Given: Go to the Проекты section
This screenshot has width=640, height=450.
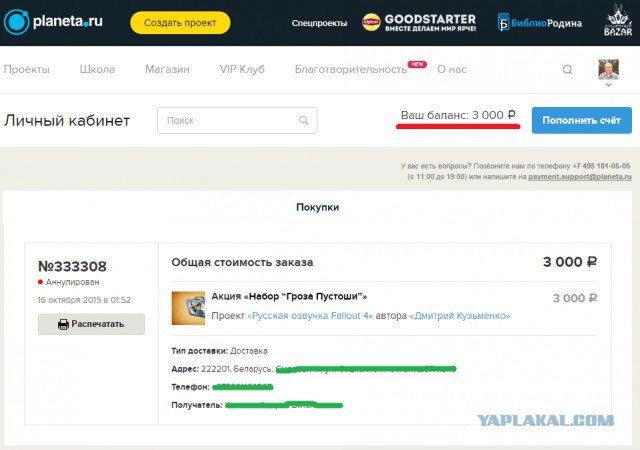Looking at the screenshot, I should [x=27, y=69].
